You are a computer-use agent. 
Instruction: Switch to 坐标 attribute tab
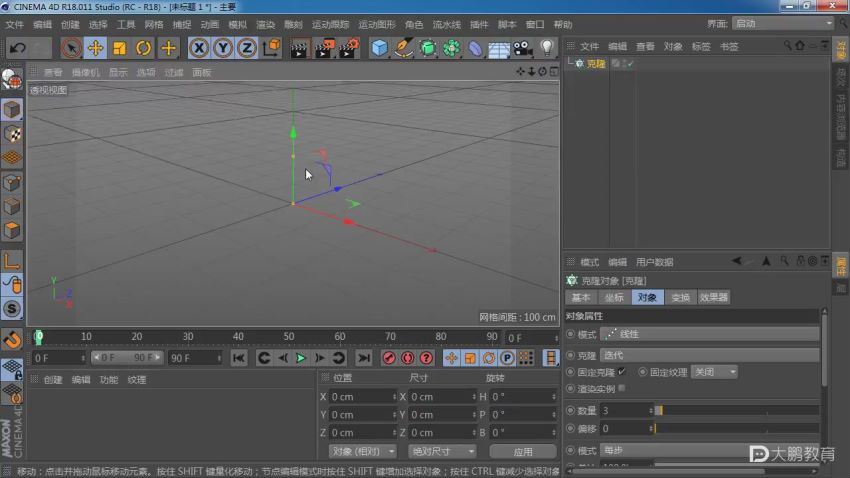pyautogui.click(x=614, y=298)
